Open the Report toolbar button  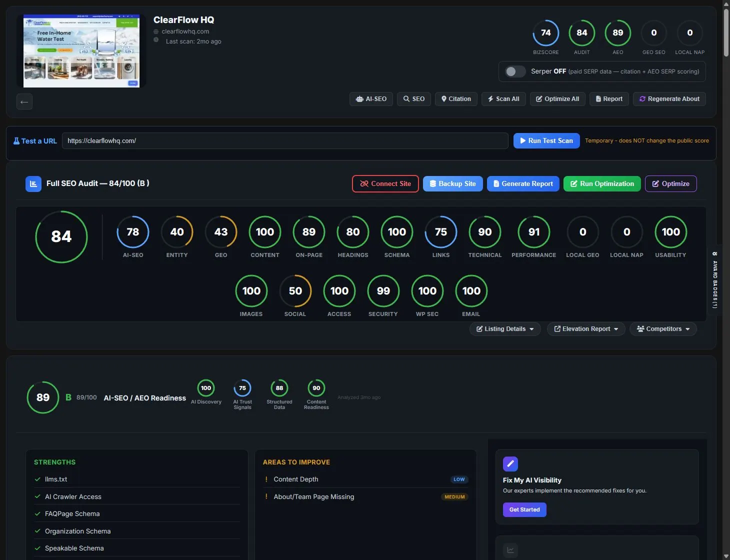(609, 99)
